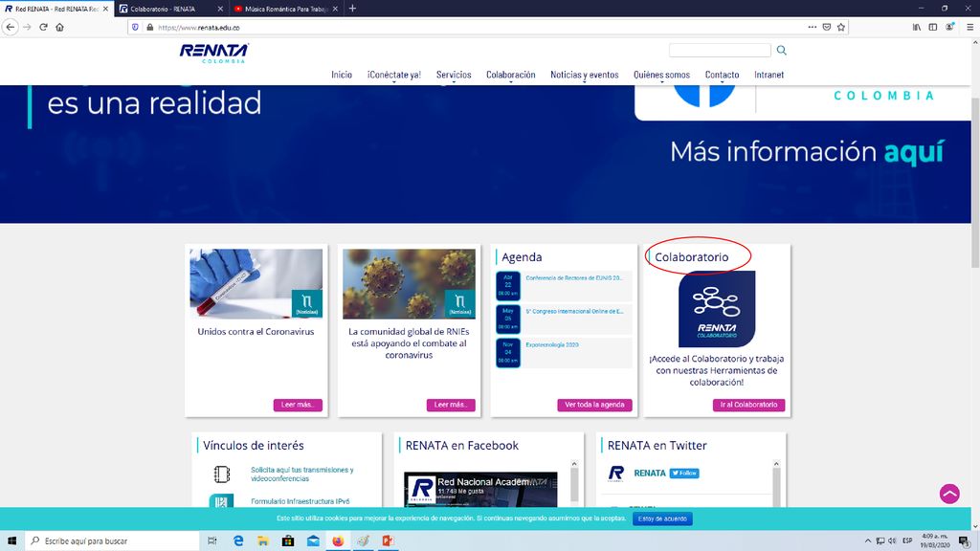
Task: View site security padlock details
Action: tap(149, 28)
